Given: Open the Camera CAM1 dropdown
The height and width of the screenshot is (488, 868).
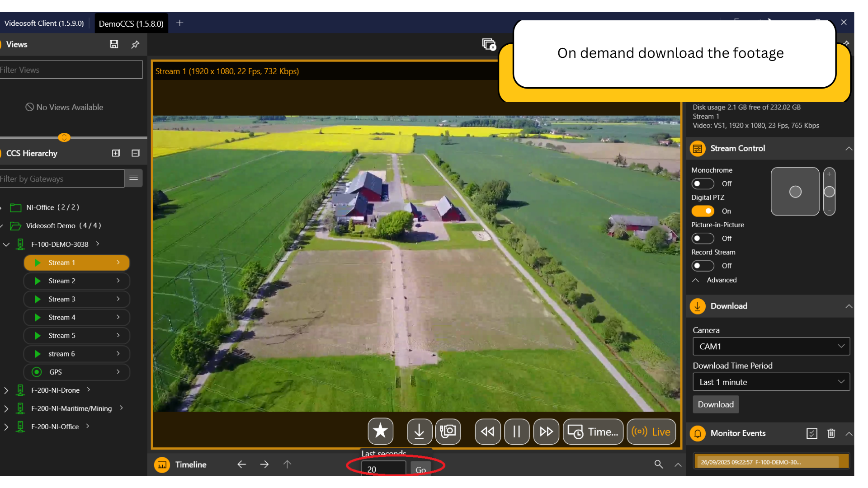Looking at the screenshot, I should pyautogui.click(x=771, y=347).
